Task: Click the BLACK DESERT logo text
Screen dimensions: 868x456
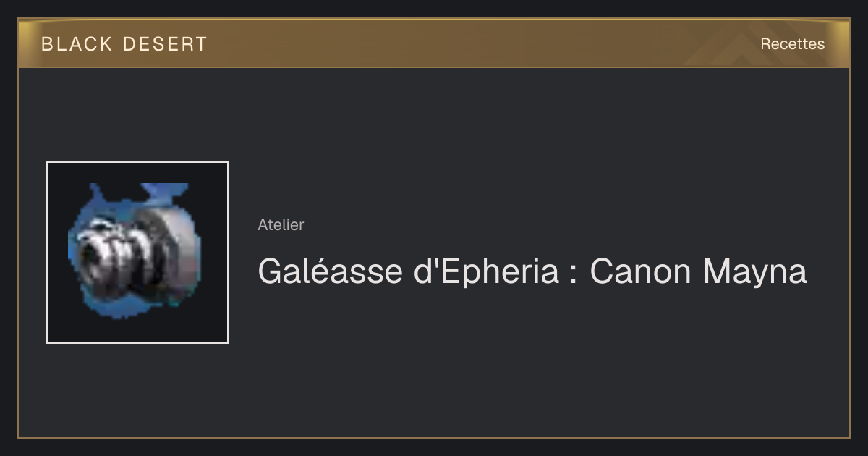Action: [x=124, y=44]
